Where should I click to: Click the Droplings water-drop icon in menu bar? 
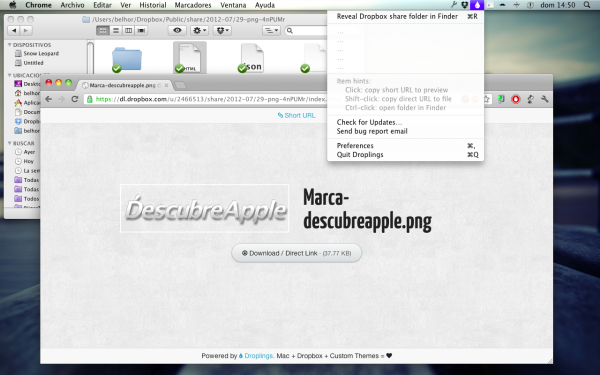coord(477,5)
